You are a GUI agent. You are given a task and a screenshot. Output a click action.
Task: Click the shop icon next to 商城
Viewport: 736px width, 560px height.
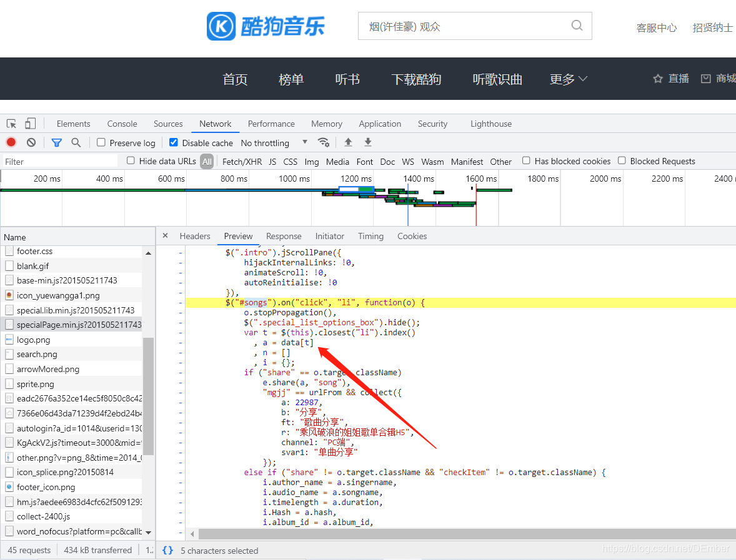705,79
